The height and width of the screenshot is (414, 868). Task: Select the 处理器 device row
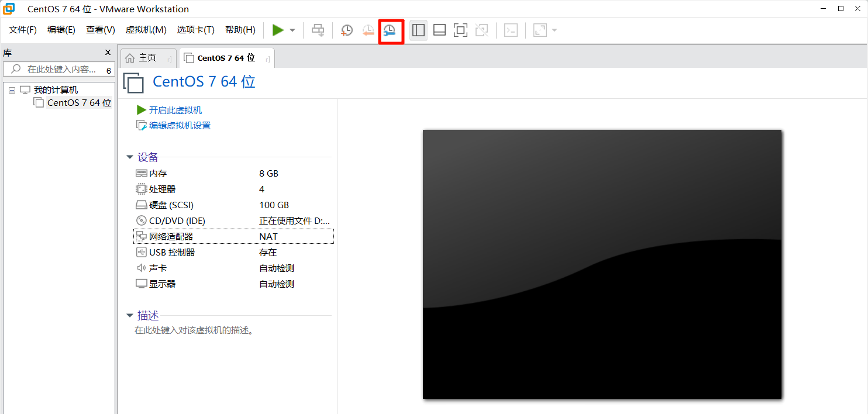point(234,189)
